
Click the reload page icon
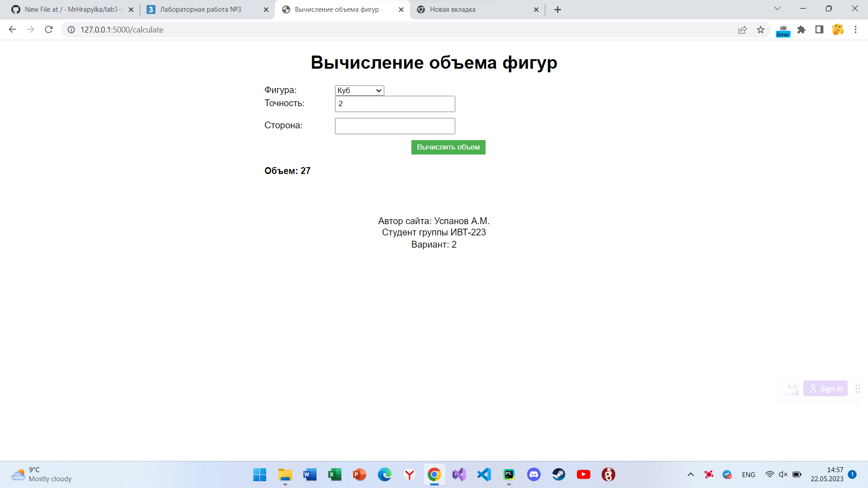48,29
